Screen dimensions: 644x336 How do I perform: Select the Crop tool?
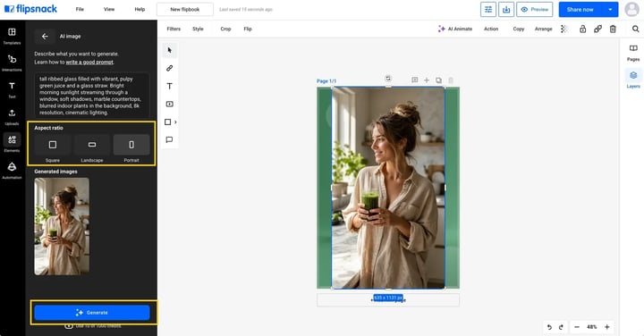[225, 29]
